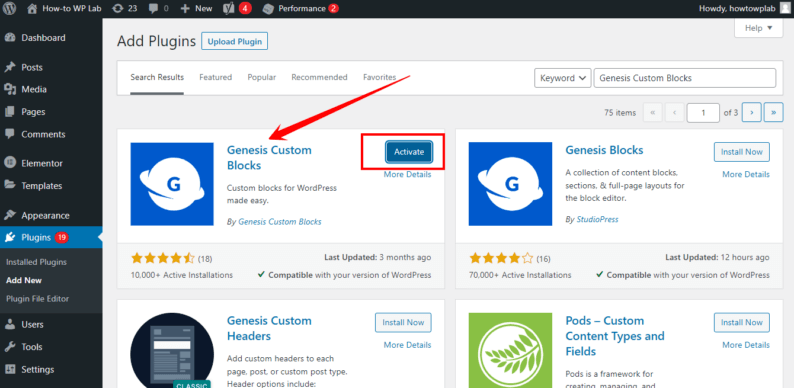Focus the plugin search field
This screenshot has width=794, height=388.
(685, 78)
